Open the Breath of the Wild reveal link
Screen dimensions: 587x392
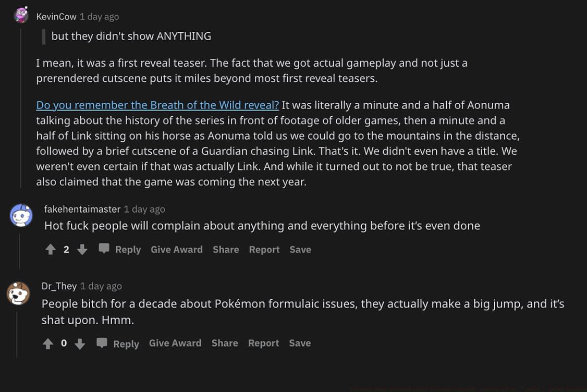point(157,105)
